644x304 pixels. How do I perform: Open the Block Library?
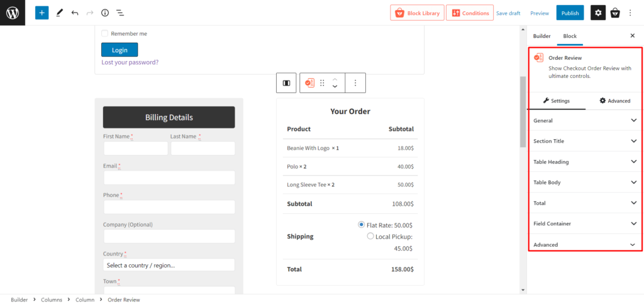click(x=418, y=13)
